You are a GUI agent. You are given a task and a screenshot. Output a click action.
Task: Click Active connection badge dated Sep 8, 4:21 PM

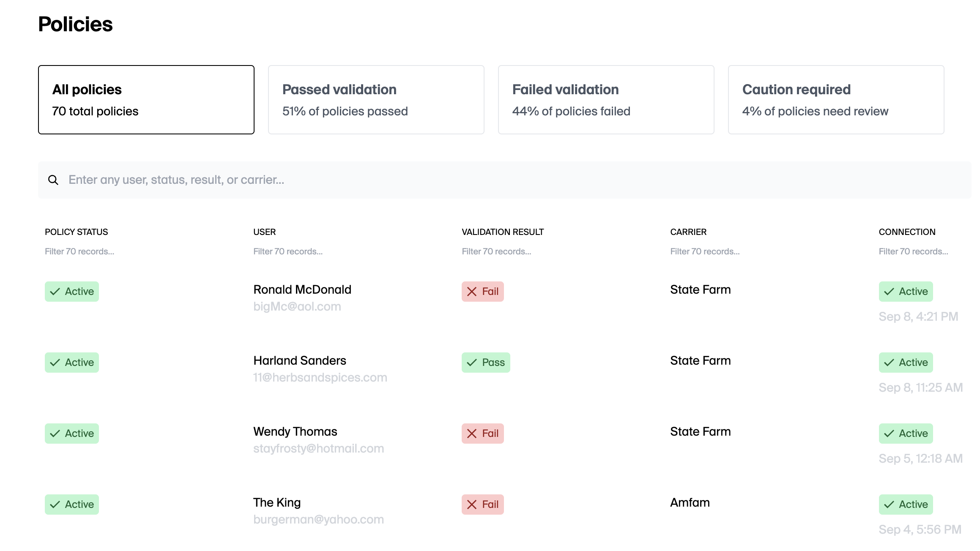[906, 292]
